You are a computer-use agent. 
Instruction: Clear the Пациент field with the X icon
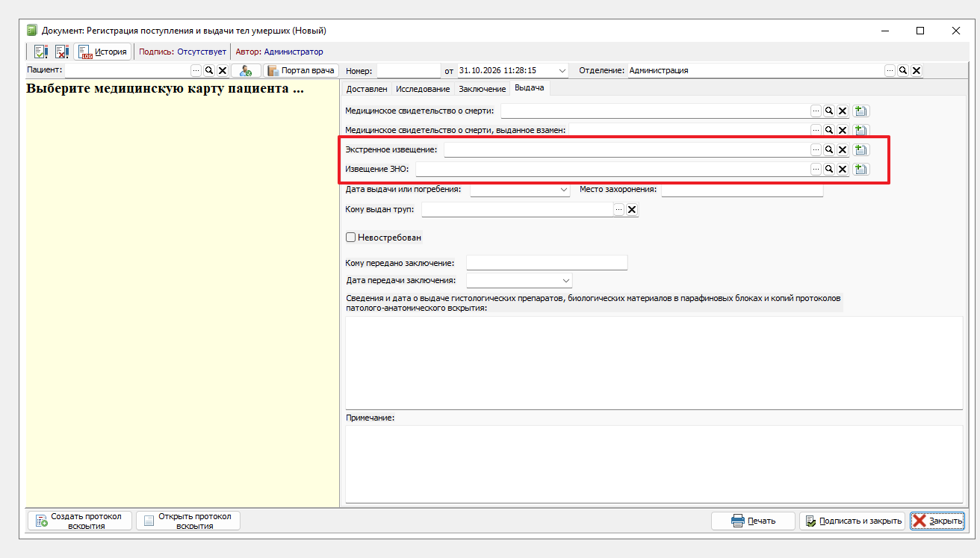[x=222, y=70]
